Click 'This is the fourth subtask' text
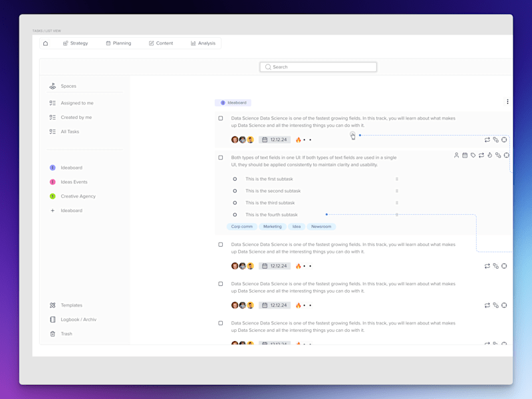Image resolution: width=532 pixels, height=399 pixels. coord(271,215)
